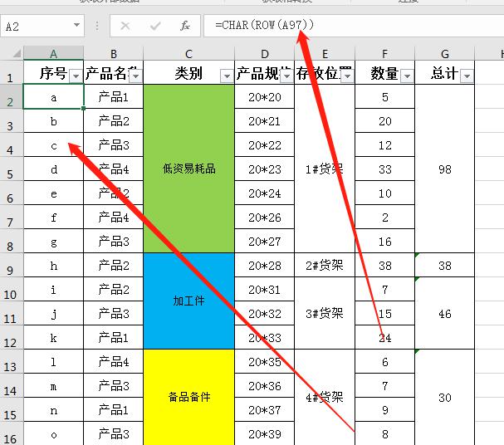Select column G header
504x445 pixels.
[x=445, y=53]
